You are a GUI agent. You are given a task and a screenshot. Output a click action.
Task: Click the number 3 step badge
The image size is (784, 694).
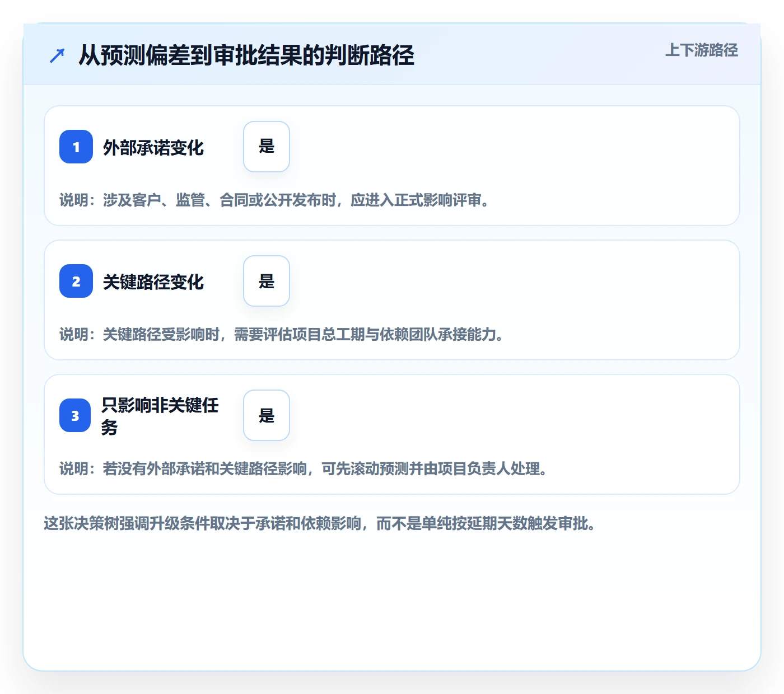tap(75, 415)
